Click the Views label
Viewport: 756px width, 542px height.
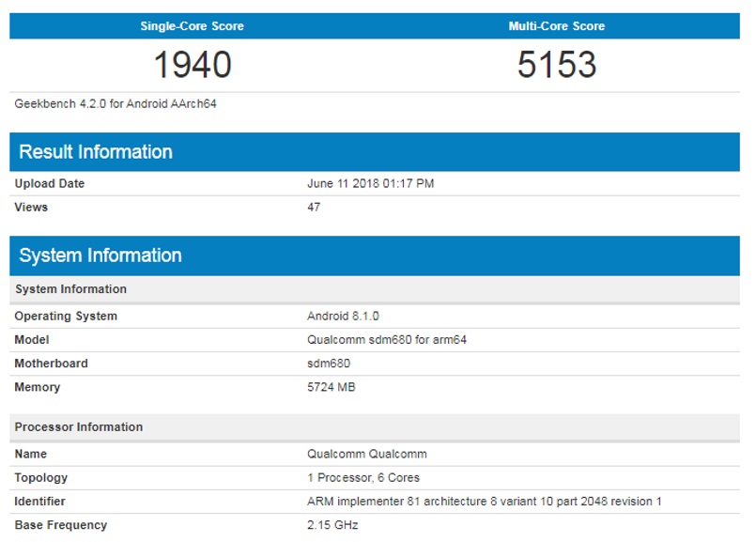click(31, 207)
